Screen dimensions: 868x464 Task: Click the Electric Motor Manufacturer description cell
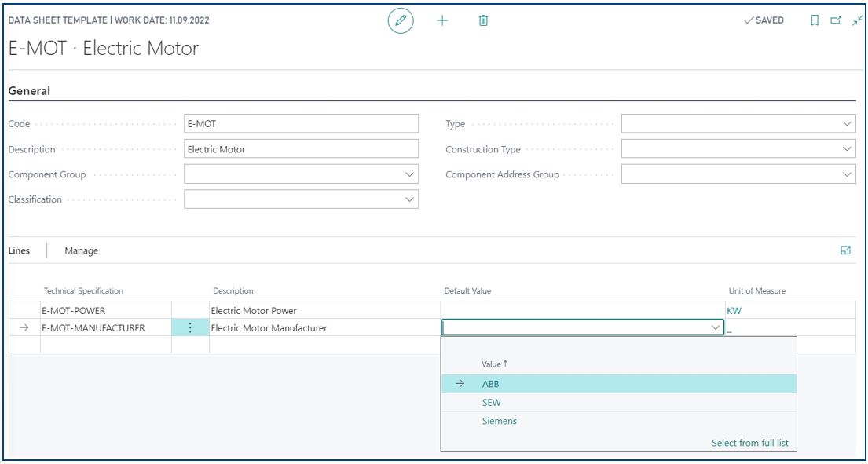tap(325, 328)
